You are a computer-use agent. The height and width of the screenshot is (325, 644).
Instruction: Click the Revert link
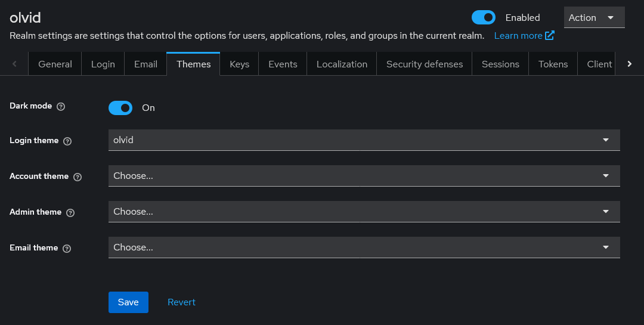point(181,302)
